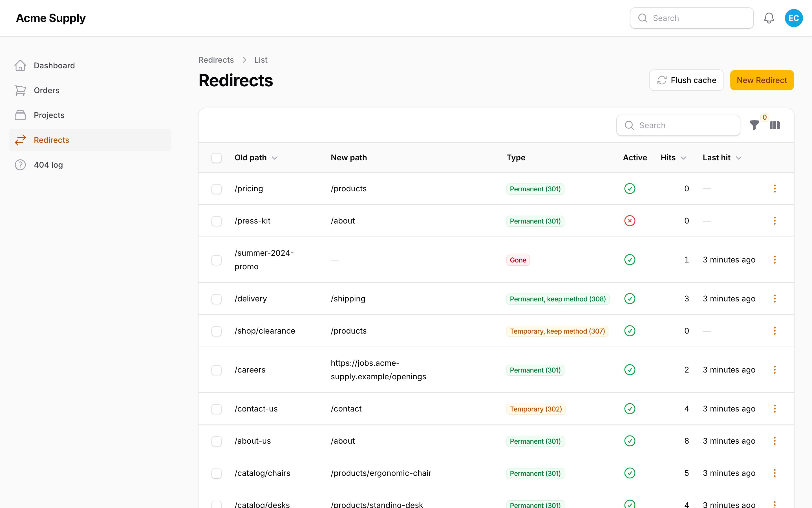Open row actions menu for /about-us
Image resolution: width=812 pixels, height=508 pixels.
(775, 441)
